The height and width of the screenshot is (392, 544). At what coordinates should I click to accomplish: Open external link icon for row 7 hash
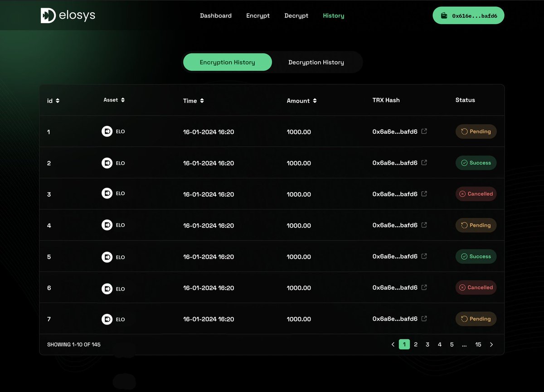(424, 319)
